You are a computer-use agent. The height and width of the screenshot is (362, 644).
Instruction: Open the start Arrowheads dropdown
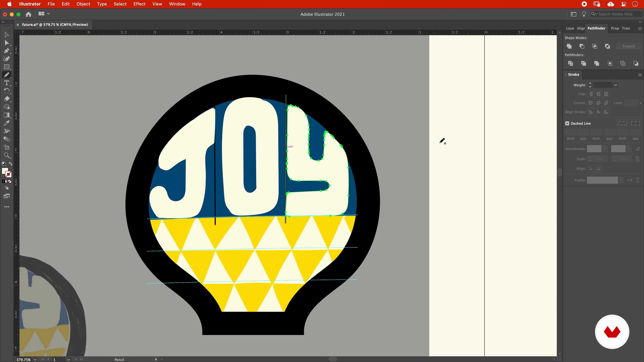pos(604,149)
